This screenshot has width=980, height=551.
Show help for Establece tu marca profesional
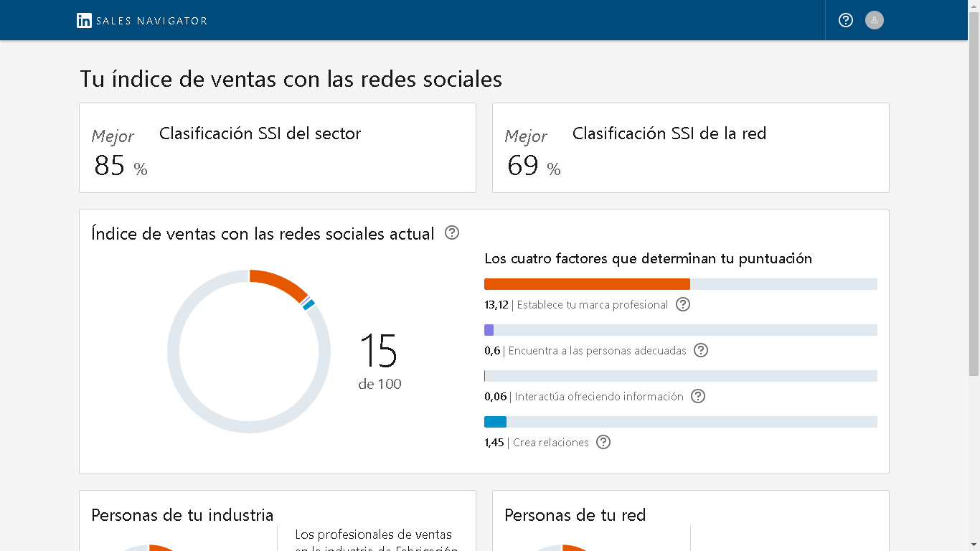(683, 304)
